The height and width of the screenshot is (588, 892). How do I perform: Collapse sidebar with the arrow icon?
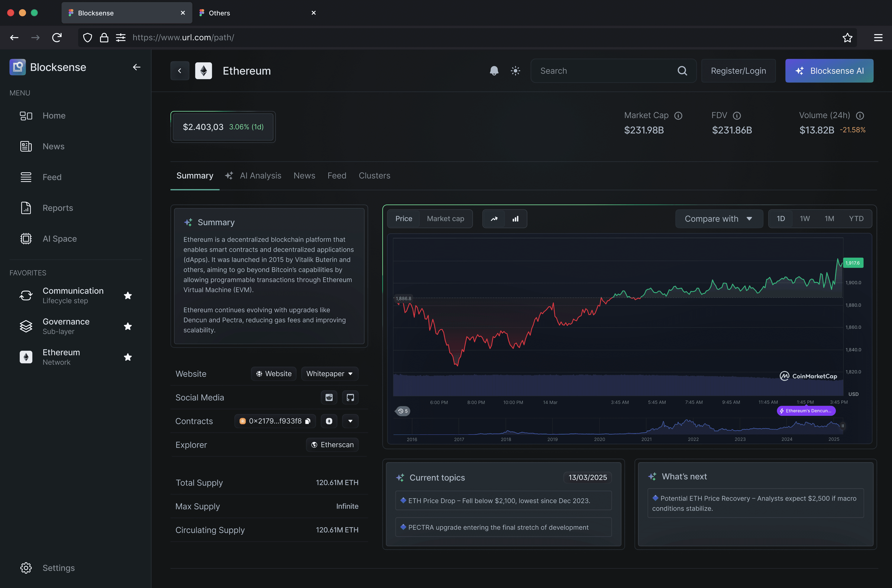tap(137, 67)
